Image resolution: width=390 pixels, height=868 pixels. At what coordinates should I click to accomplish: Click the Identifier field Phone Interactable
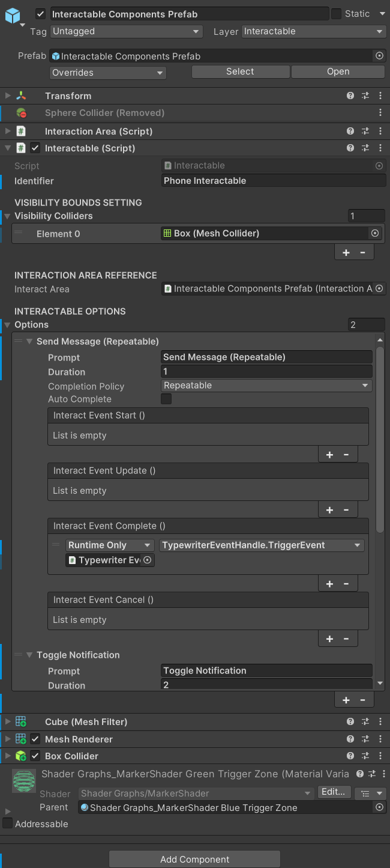(x=274, y=181)
